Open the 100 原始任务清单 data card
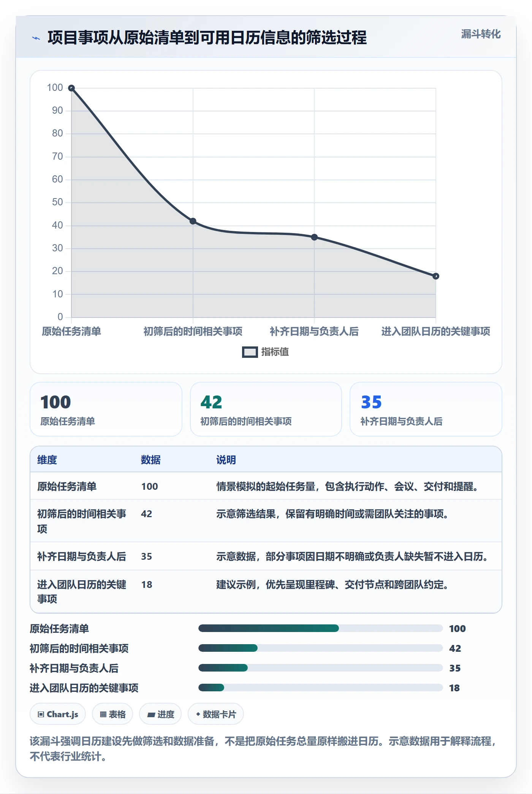Image resolution: width=532 pixels, height=794 pixels. pyautogui.click(x=106, y=409)
